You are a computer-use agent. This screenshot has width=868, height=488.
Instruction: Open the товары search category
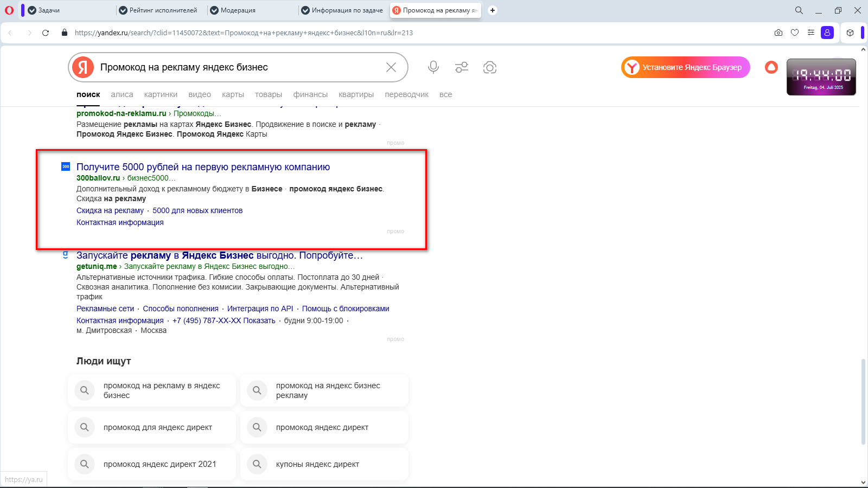(x=269, y=94)
